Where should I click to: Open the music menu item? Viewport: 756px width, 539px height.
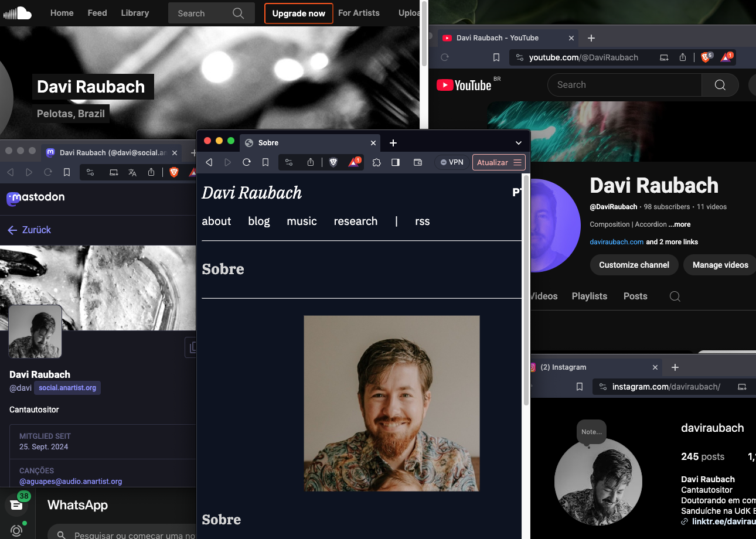pos(302,221)
